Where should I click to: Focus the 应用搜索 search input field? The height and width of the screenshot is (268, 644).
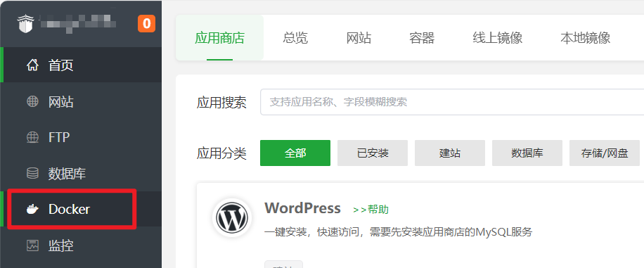(x=452, y=102)
